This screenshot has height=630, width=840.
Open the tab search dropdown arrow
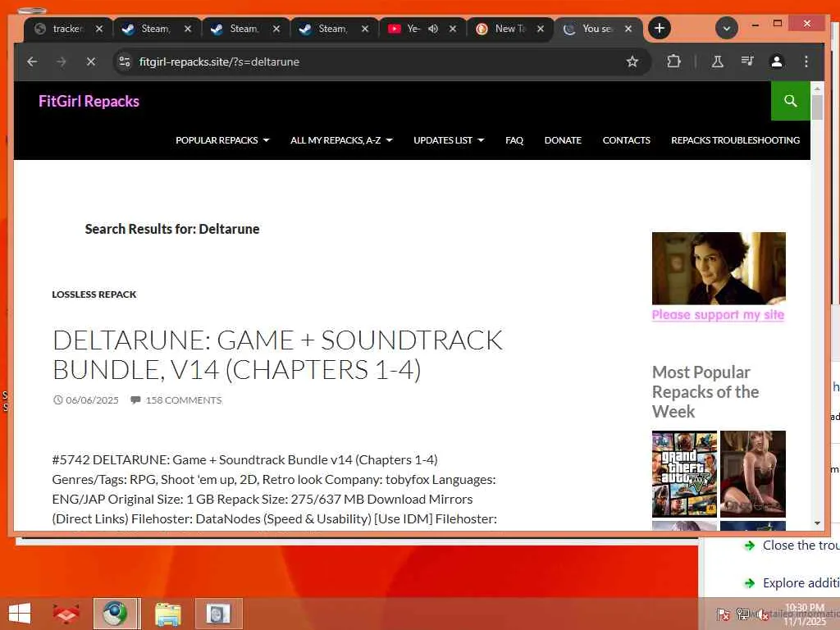click(x=727, y=29)
